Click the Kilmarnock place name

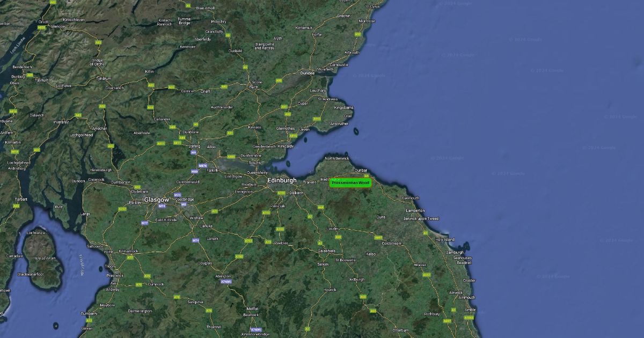[x=129, y=251]
